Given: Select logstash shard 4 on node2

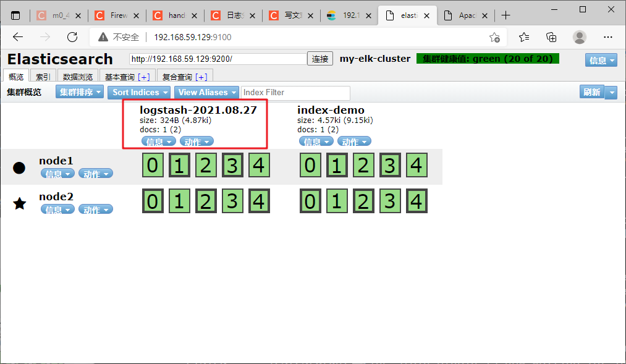Looking at the screenshot, I should click(259, 201).
